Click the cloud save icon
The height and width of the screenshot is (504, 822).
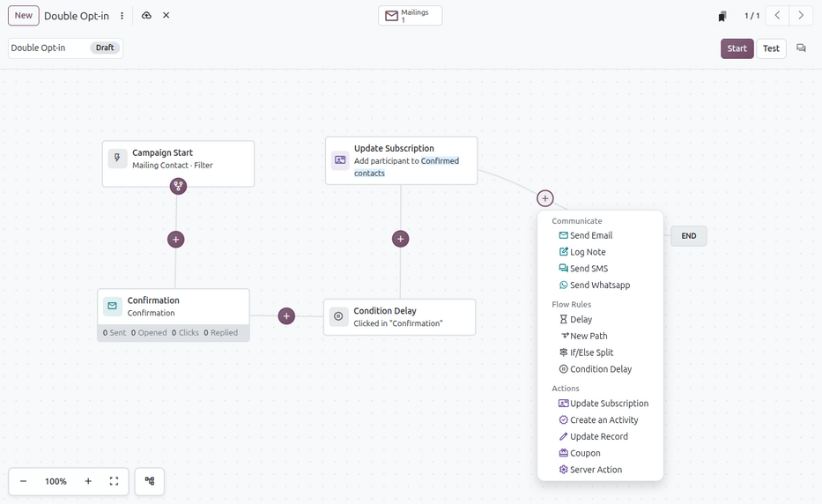[x=147, y=16]
